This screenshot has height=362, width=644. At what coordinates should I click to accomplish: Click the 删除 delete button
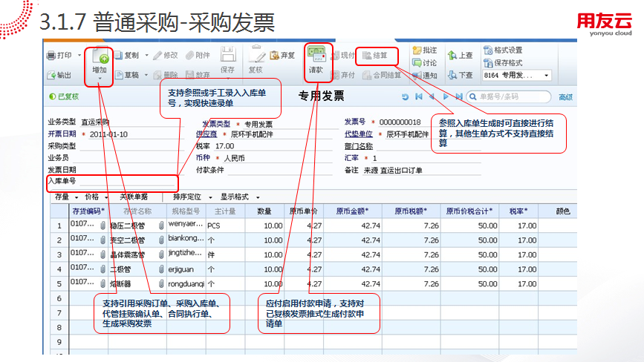[166, 75]
